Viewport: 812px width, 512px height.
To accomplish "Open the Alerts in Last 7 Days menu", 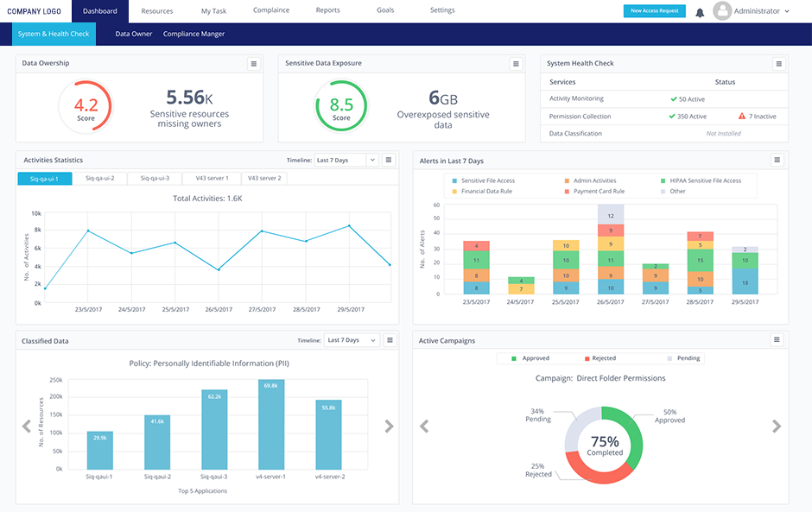I will click(777, 160).
